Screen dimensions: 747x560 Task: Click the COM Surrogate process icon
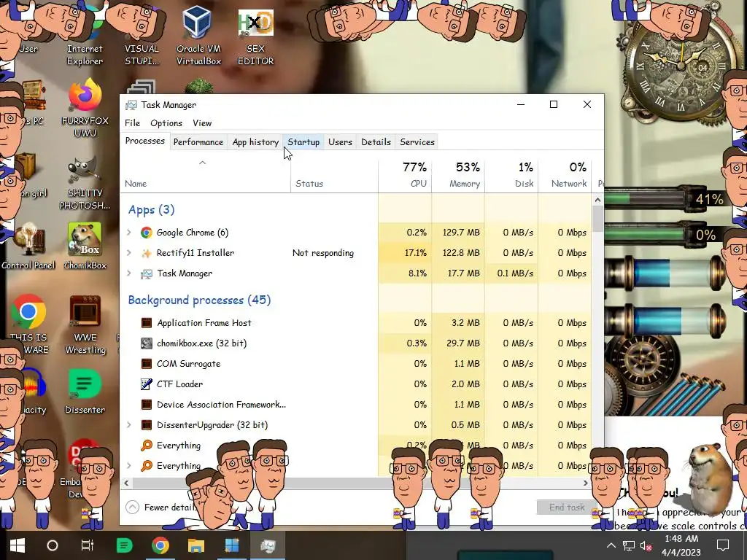point(146,364)
